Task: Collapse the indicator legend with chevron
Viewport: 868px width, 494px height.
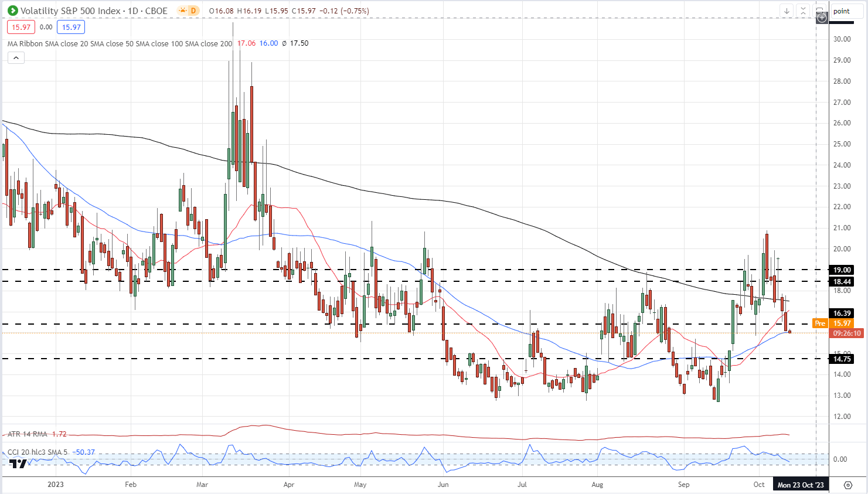Action: click(16, 57)
